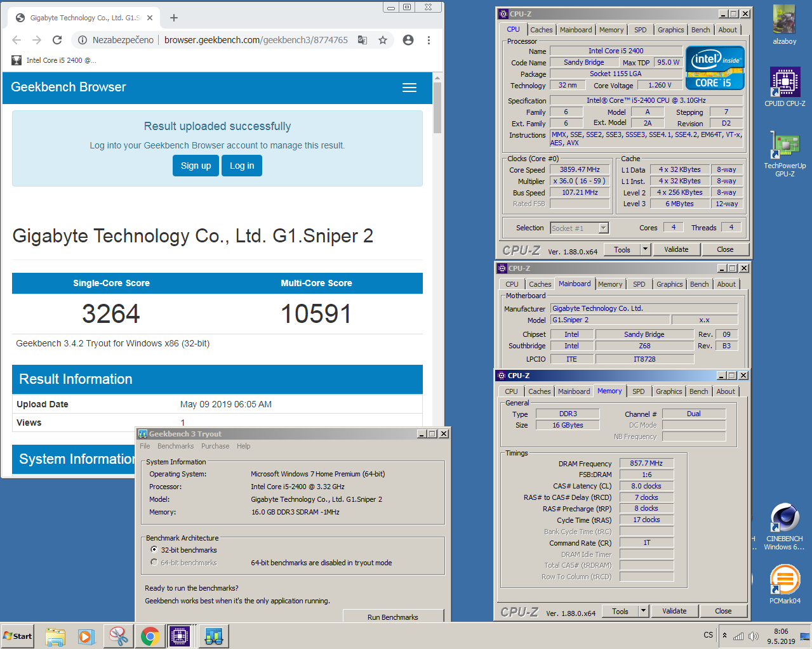Click the Core Speed value 3859.47 MHz

click(x=580, y=169)
